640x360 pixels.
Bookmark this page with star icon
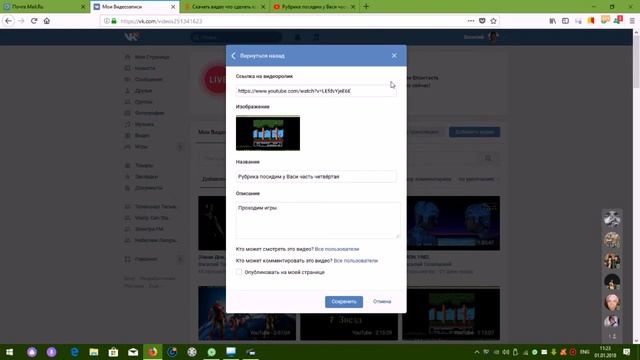point(493,21)
